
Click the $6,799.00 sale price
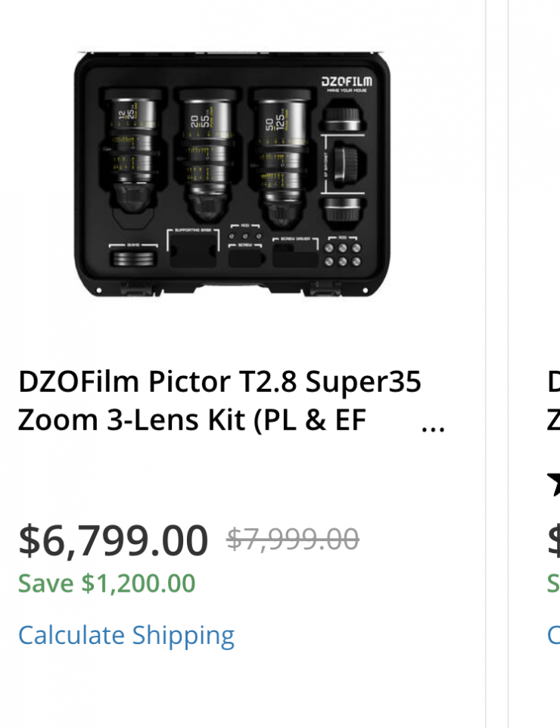tap(113, 540)
